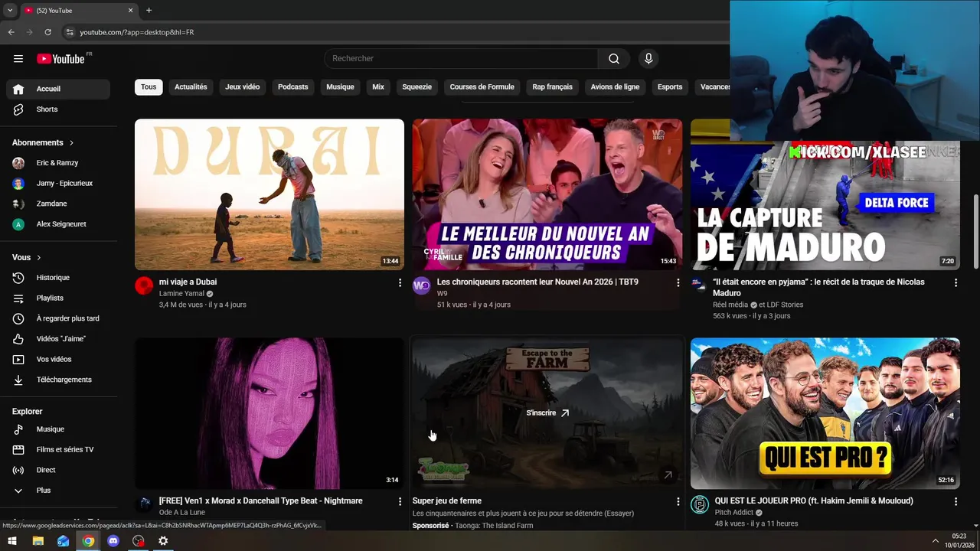Select the Mix filter chip
Viewport: 980px width, 551px height.
[x=378, y=87]
